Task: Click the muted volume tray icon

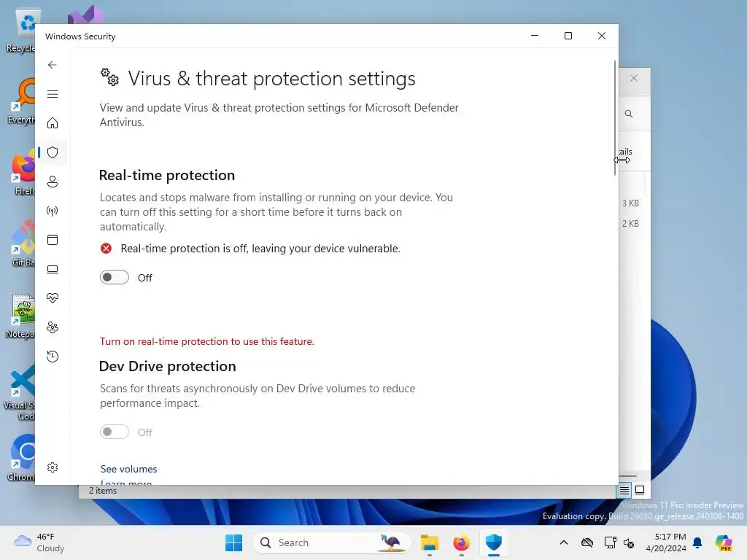Action: 629,542
